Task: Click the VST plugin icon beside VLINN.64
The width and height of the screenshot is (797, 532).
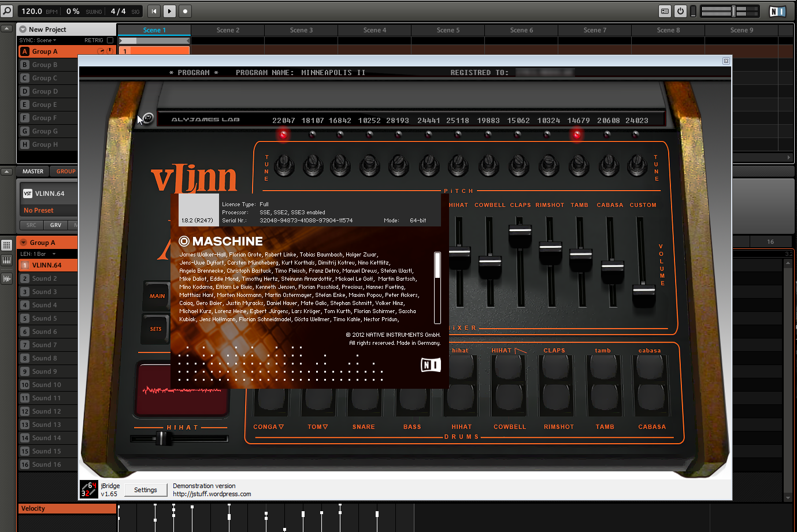Action: [27, 194]
